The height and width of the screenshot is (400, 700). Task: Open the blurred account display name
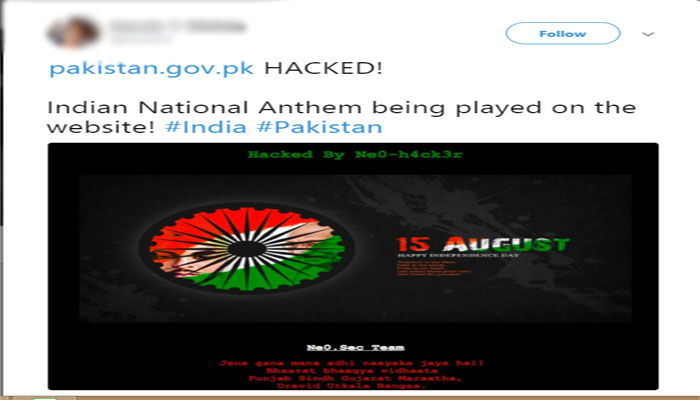coord(177,27)
